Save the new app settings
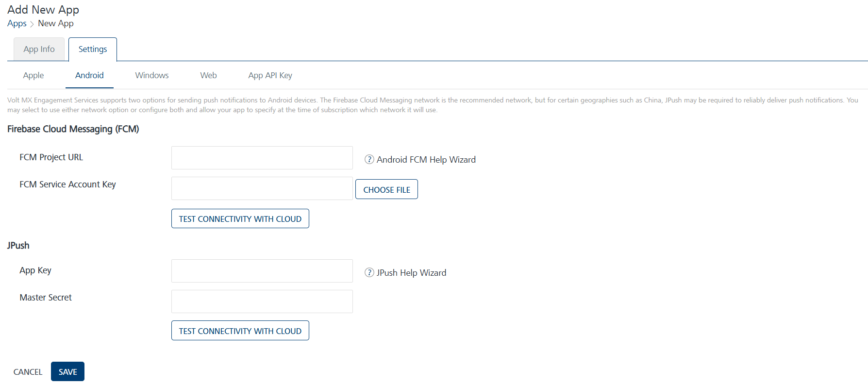The image size is (868, 385). pos(67,371)
